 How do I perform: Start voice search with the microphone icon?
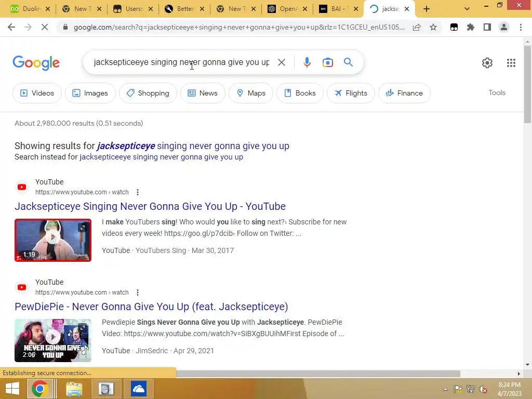(x=307, y=62)
